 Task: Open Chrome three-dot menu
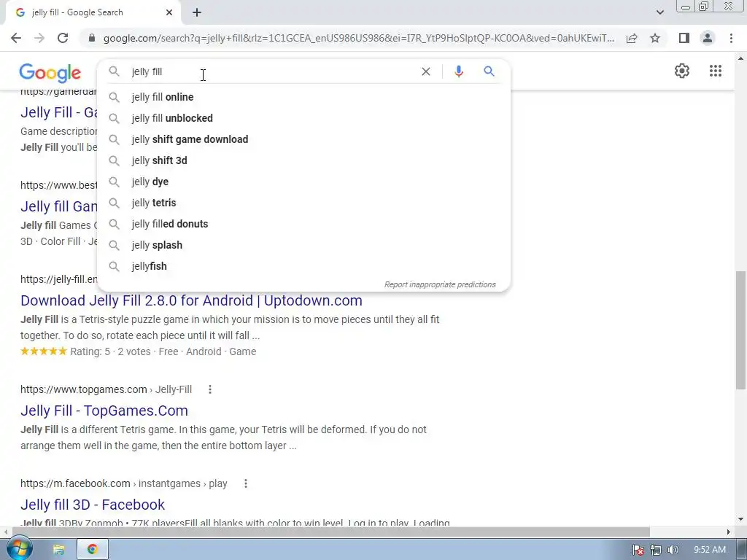[x=731, y=38]
